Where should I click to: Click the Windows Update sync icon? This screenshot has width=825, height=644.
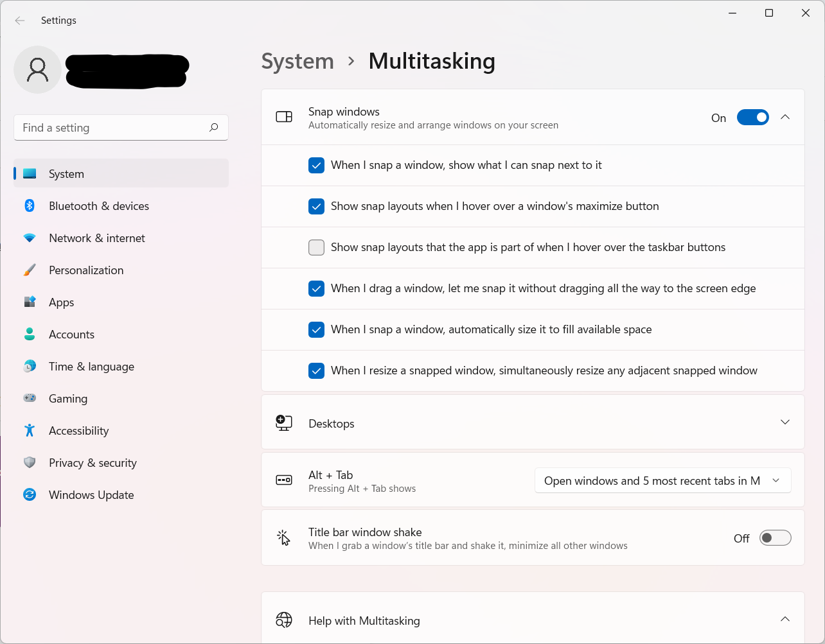(30, 494)
